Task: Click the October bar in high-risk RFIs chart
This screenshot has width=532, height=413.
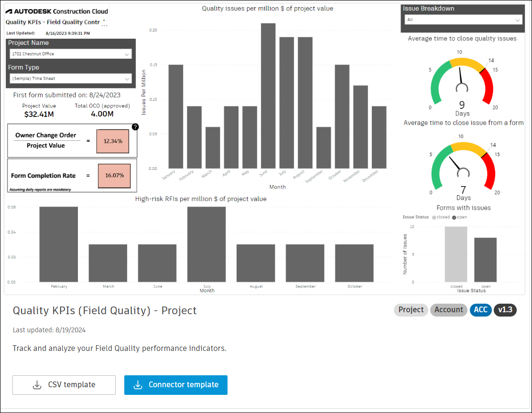Action: pos(354,263)
